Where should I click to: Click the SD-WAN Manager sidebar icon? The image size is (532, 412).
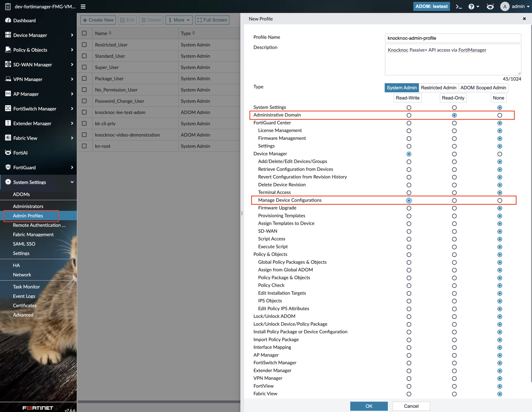coord(8,64)
